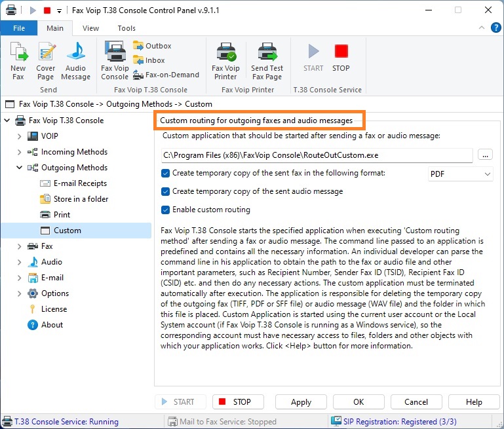Select E-mail Receipts in the tree

click(73, 183)
